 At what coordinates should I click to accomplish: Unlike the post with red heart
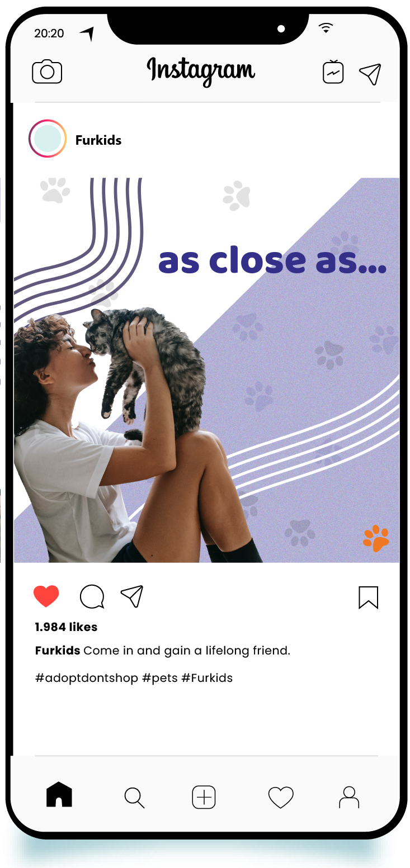coord(46,596)
